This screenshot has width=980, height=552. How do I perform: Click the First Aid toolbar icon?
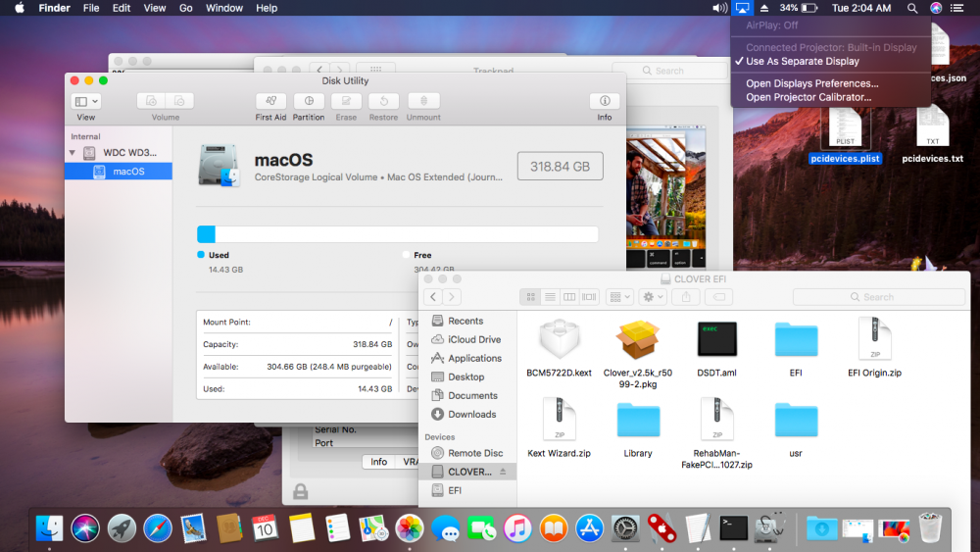270,101
